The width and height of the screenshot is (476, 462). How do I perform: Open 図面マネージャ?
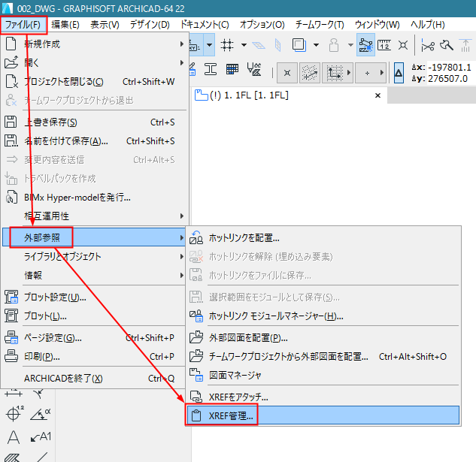pos(323,376)
